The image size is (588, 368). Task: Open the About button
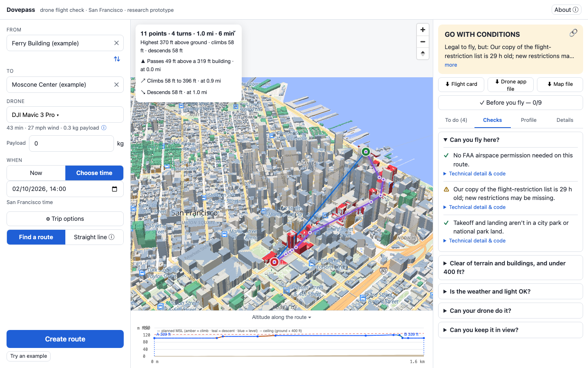click(566, 10)
